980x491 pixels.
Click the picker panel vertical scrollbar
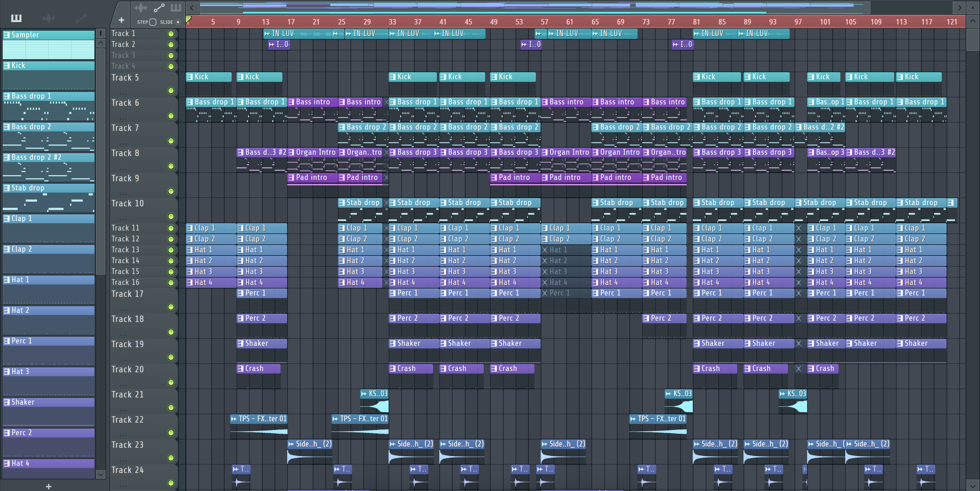(100, 162)
